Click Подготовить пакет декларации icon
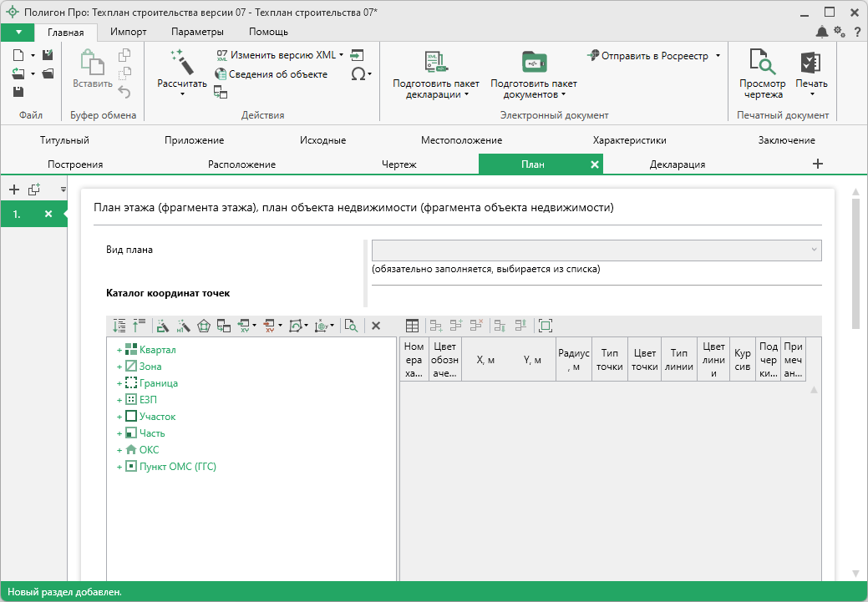 436,62
